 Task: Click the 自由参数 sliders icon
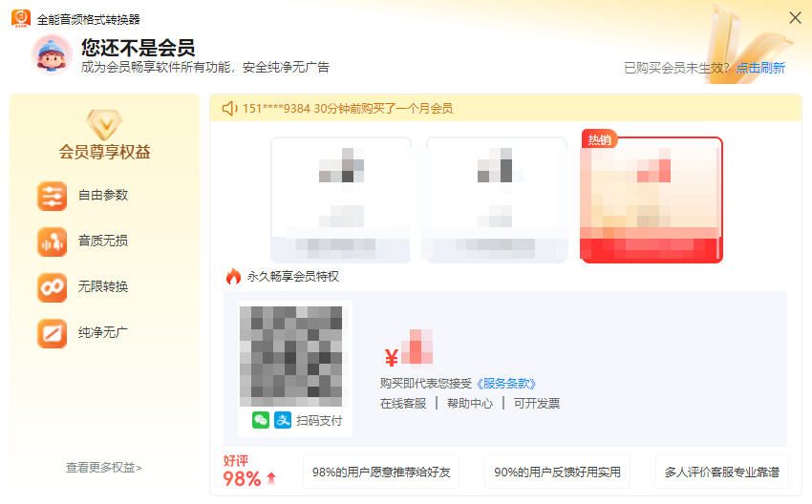tap(52, 196)
